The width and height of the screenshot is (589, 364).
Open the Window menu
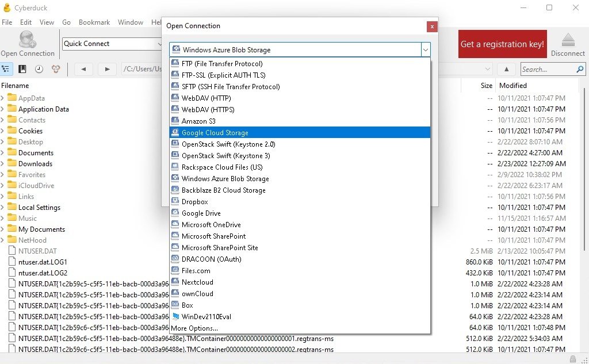[x=131, y=22]
